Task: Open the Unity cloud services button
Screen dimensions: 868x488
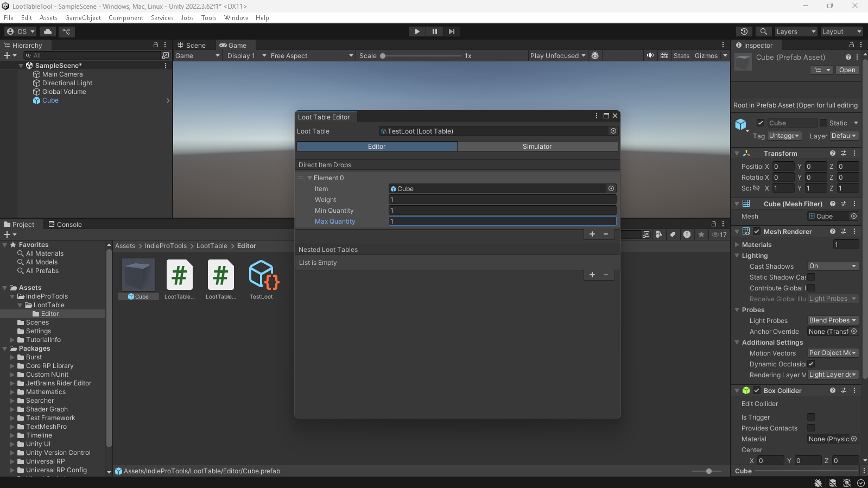Action: click(48, 31)
